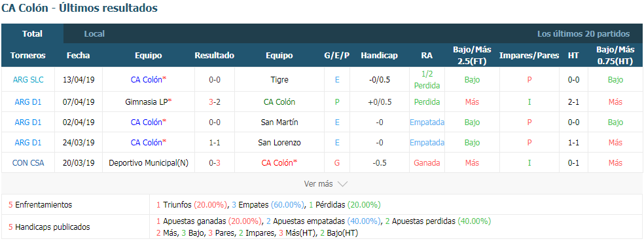
Task: Open the 0-3 result on 20/03/19
Action: click(215, 163)
